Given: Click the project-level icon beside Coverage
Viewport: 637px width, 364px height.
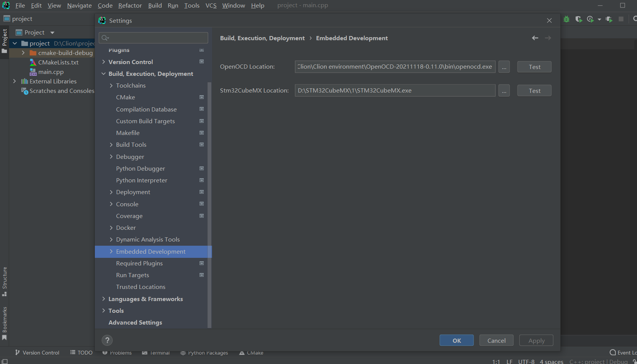Looking at the screenshot, I should (202, 216).
